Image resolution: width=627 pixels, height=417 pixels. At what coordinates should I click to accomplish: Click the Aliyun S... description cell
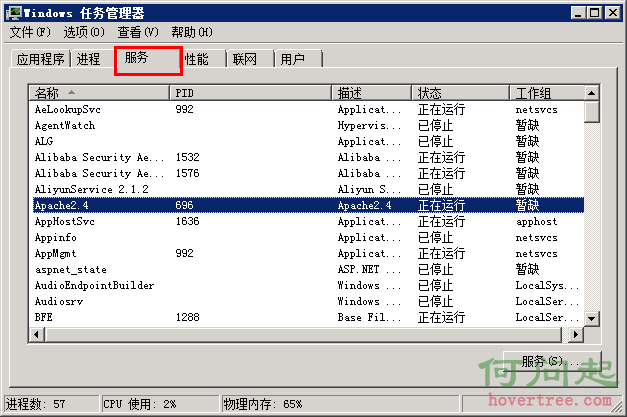369,189
